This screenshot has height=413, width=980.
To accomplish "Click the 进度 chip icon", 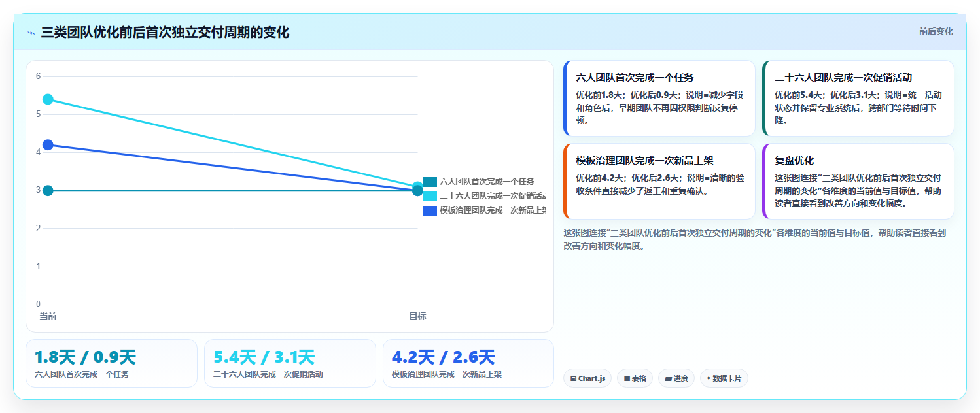I will 669,378.
